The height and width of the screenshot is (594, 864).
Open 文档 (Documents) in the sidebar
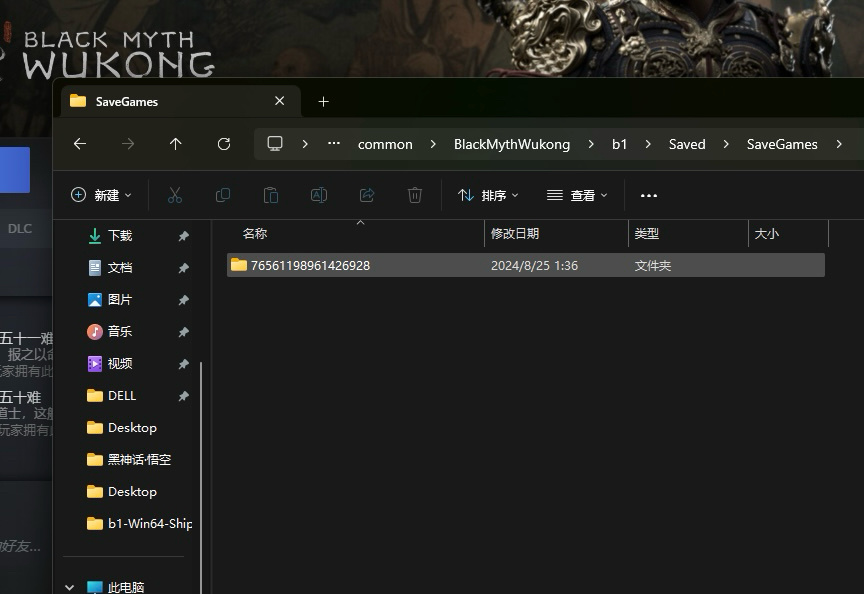pos(120,268)
